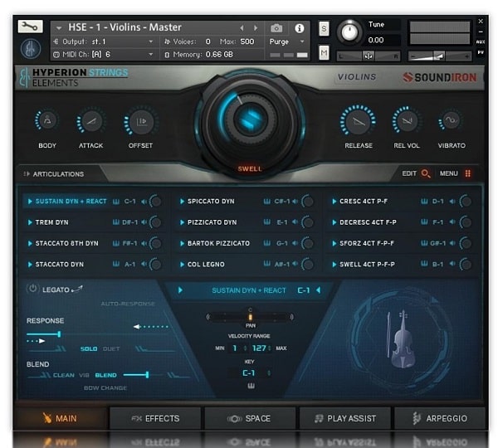Mute the instrument with M button
Screen dimensions: 498x448
tap(324, 52)
